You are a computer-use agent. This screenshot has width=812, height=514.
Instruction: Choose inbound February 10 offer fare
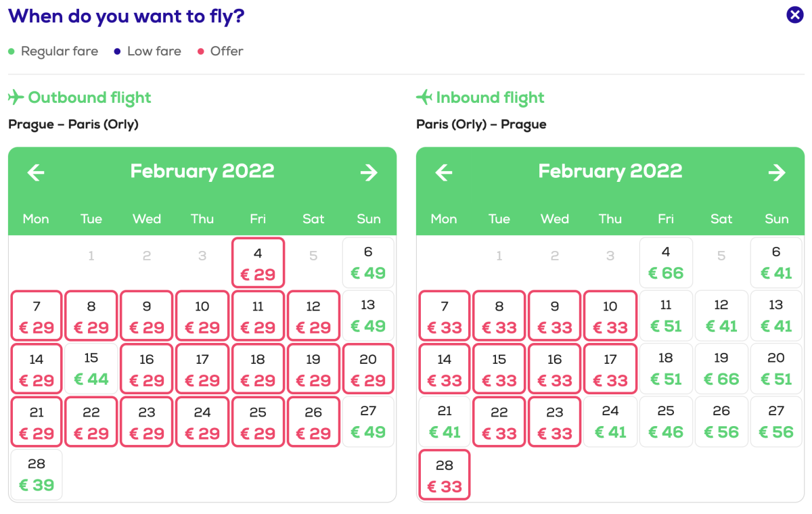[610, 316]
